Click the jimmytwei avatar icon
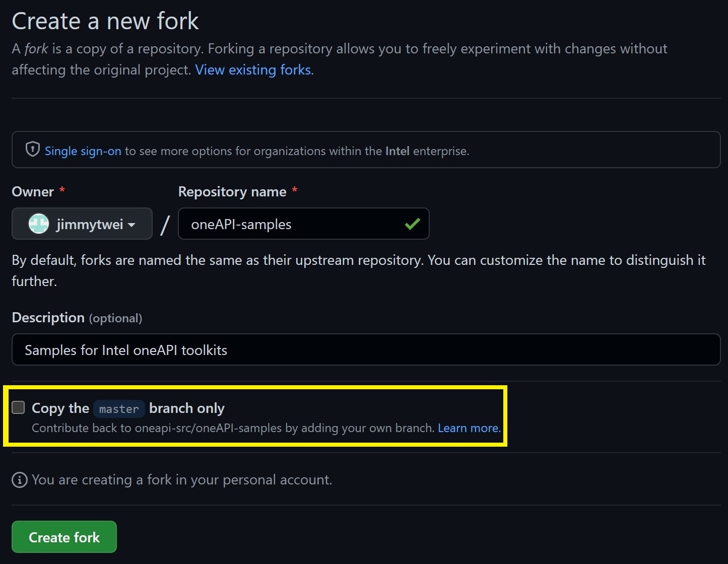The image size is (728, 564). (39, 224)
